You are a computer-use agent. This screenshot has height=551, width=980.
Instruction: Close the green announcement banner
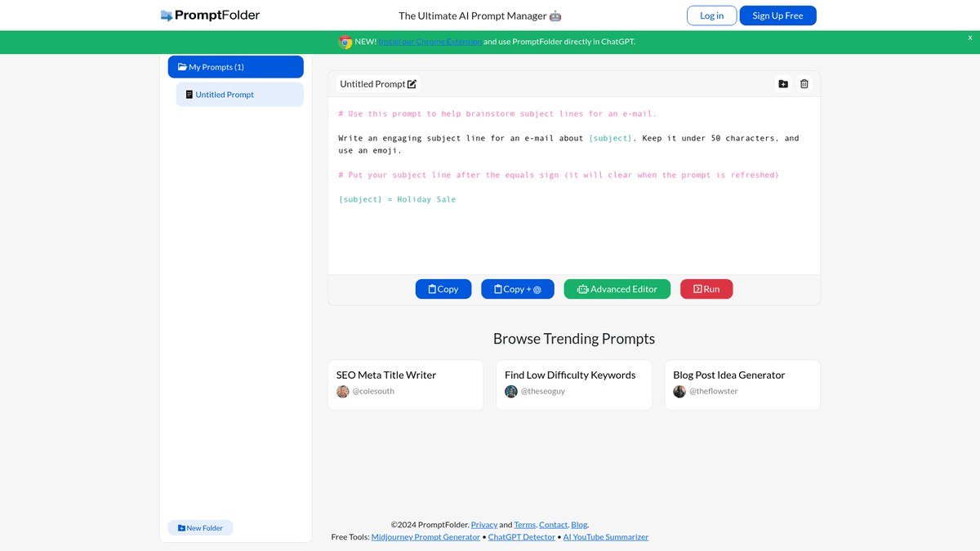click(x=970, y=38)
